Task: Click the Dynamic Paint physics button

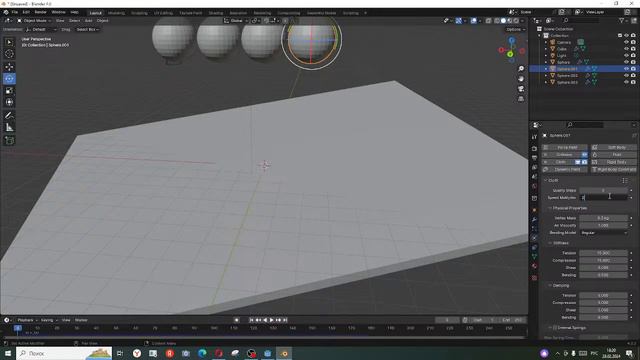Action: (565, 169)
